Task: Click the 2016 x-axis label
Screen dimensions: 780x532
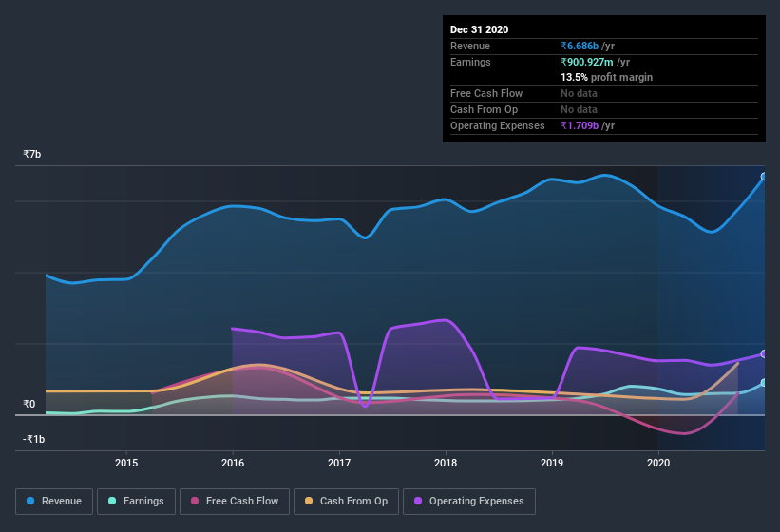Action: click(x=233, y=463)
